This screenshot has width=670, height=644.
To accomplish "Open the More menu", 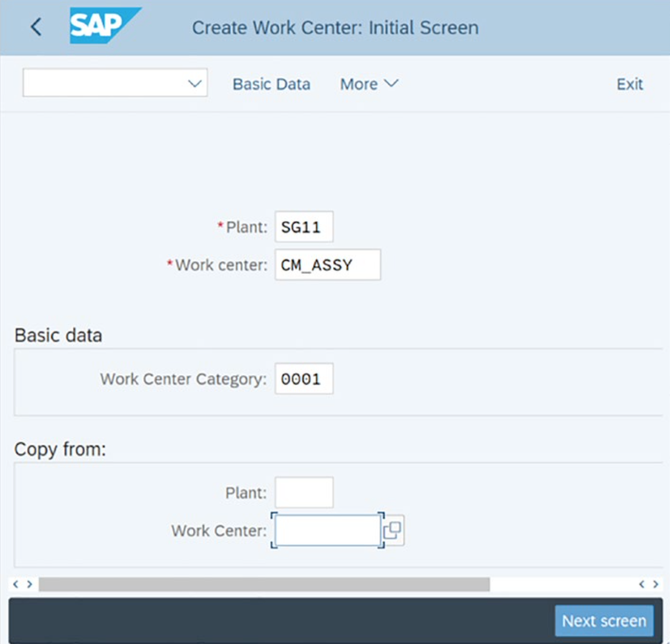I will 368,84.
